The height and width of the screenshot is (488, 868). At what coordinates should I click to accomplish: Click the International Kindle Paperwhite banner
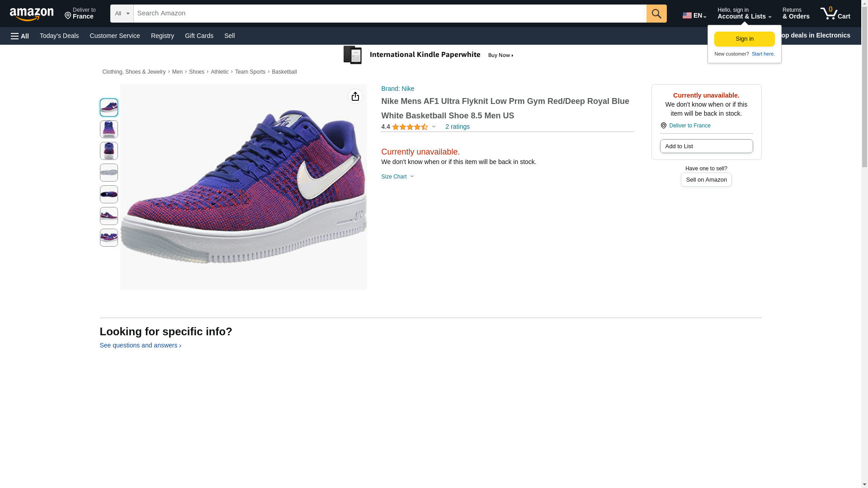point(429,55)
